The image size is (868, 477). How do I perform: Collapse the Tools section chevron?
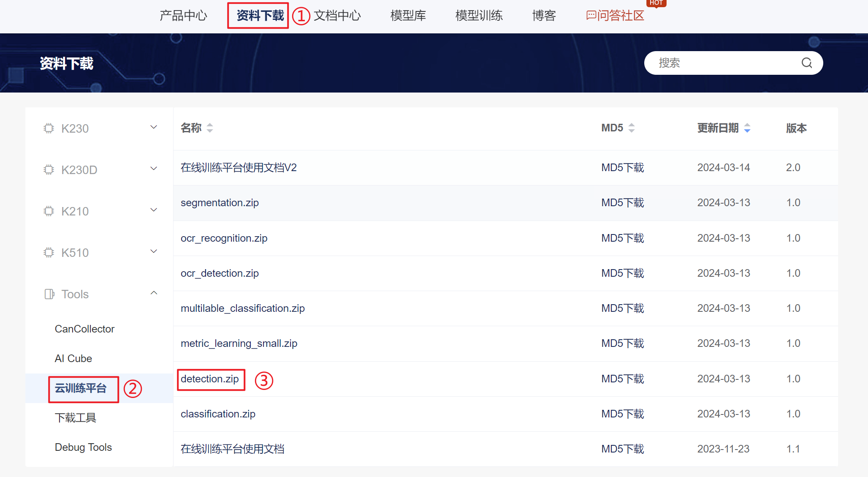[x=154, y=293]
